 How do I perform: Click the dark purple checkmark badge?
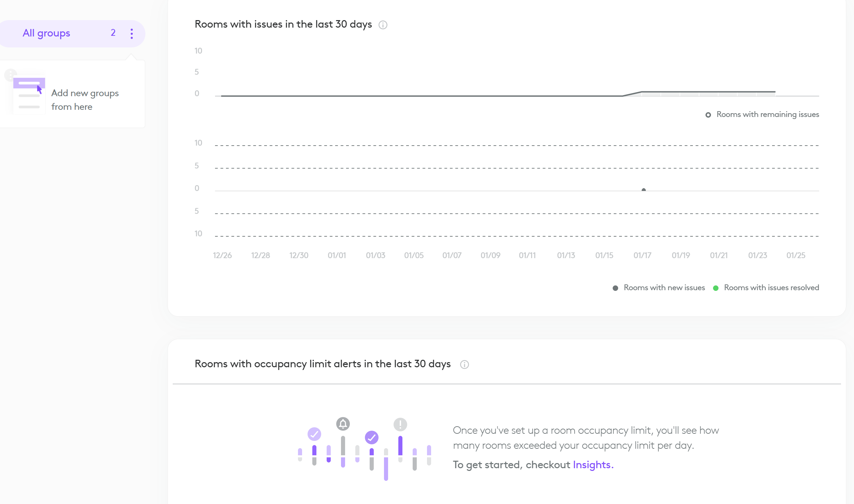tap(372, 438)
